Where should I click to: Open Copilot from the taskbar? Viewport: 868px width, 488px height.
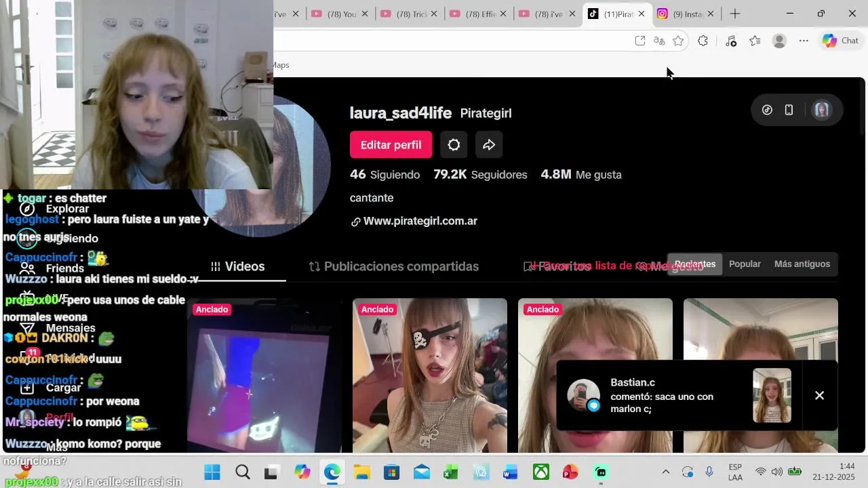302,472
